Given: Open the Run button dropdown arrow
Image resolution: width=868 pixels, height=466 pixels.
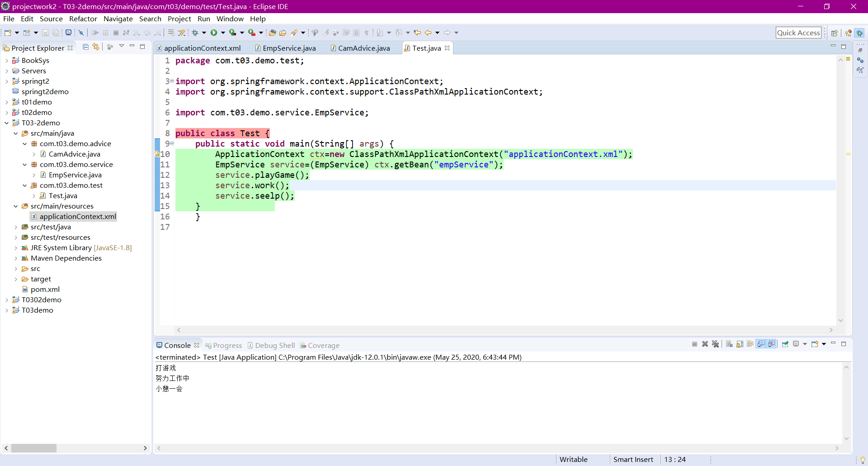Looking at the screenshot, I should [223, 33].
